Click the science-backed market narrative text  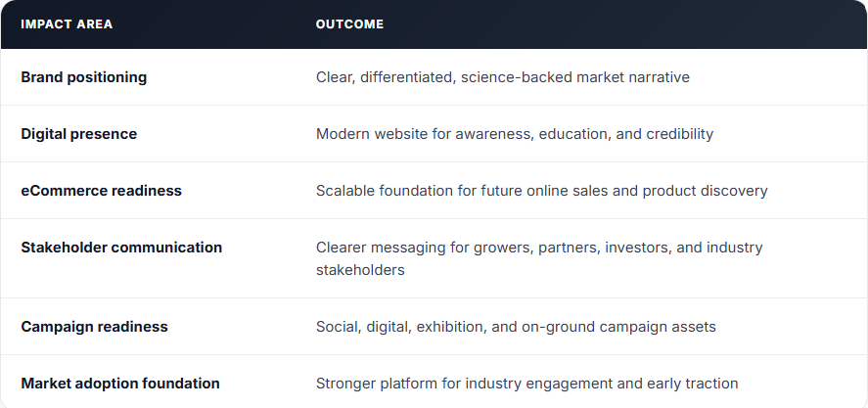[x=575, y=77]
